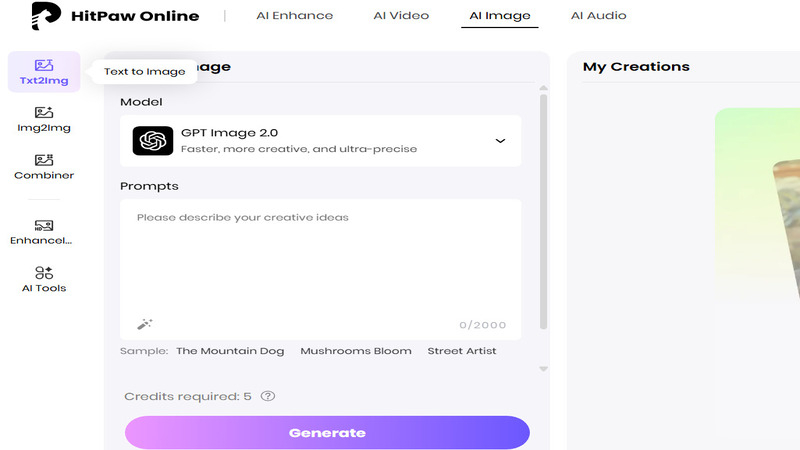
Task: Click the credits help question mark icon
Action: click(268, 396)
